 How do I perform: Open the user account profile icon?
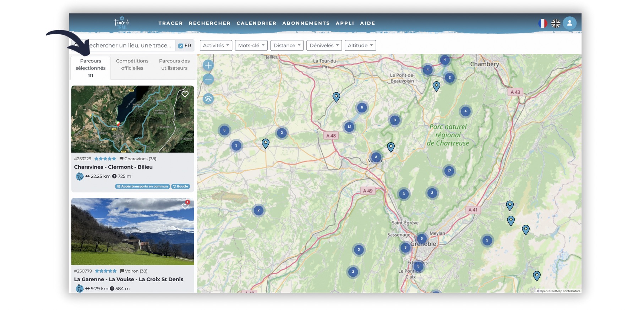pyautogui.click(x=569, y=23)
